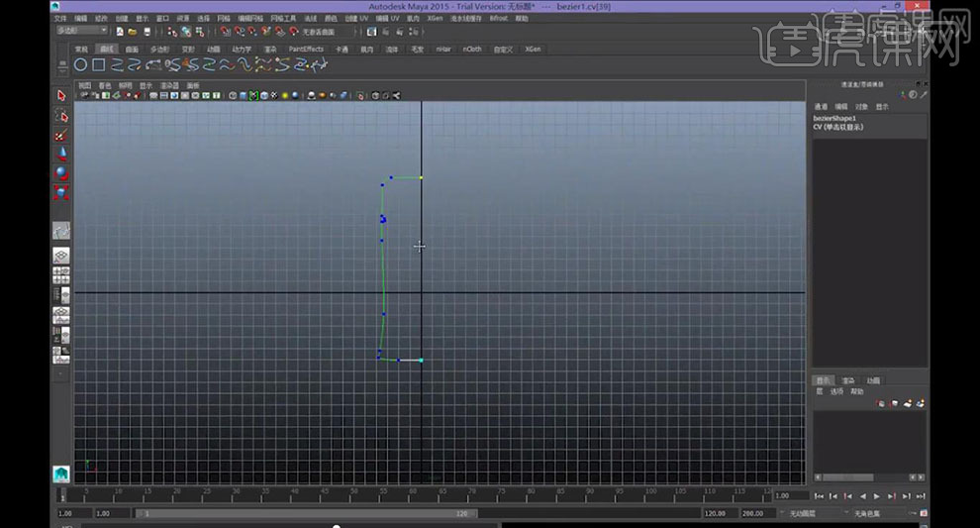Open the menu set dropdown

[81, 30]
